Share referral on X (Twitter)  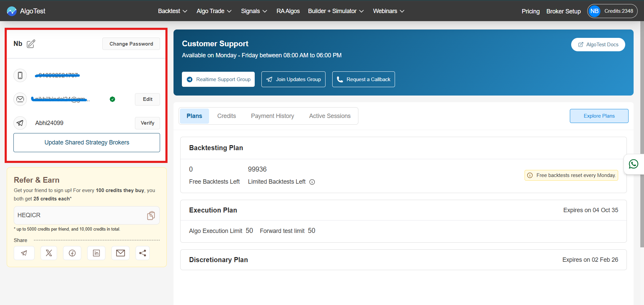click(49, 253)
